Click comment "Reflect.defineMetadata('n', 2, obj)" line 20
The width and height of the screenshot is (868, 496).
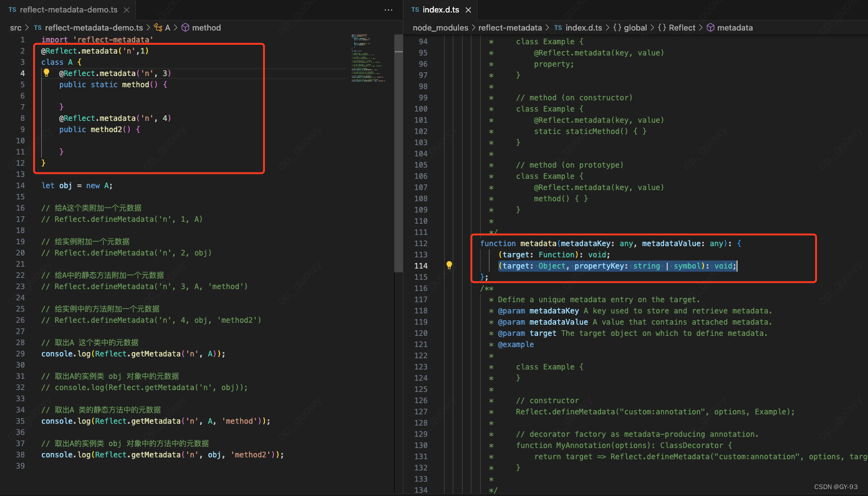[x=127, y=252]
